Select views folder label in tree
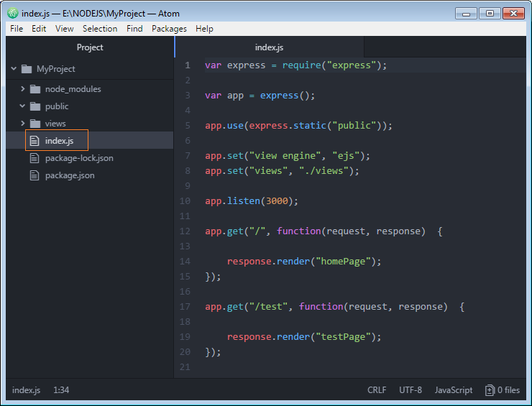Screen dimensions: 532x406 pyautogui.click(x=55, y=124)
